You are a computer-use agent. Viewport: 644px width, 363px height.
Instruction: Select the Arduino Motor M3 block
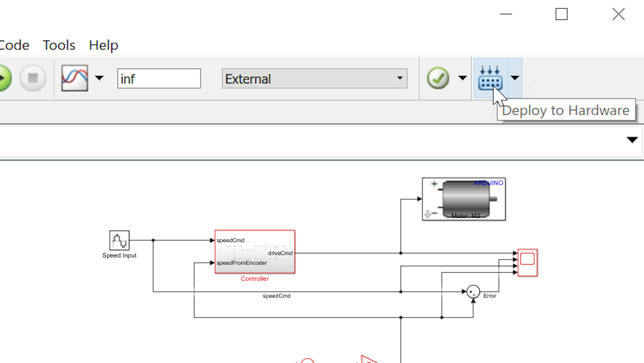[x=464, y=199]
